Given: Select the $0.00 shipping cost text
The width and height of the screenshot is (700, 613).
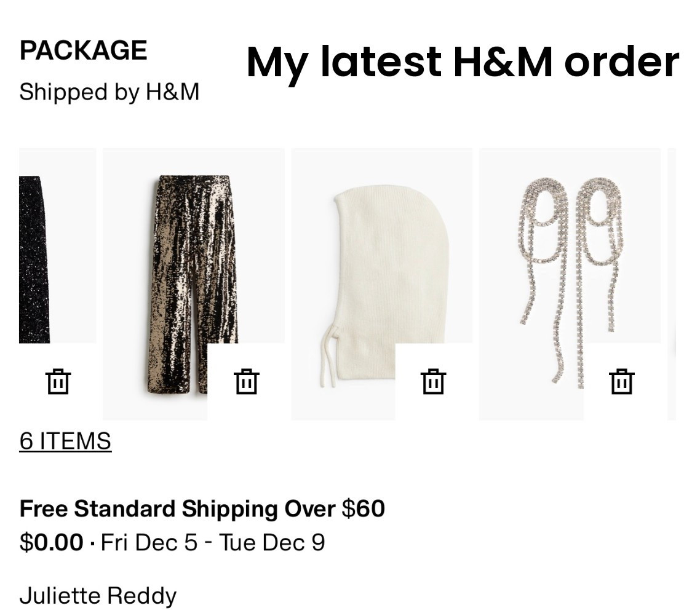Looking at the screenshot, I should coord(47,542).
